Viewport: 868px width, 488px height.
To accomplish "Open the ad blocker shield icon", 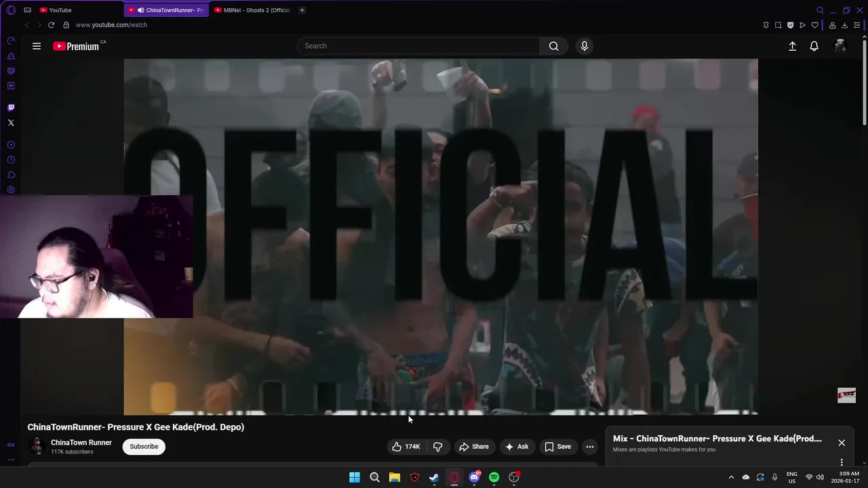I will coord(790,25).
